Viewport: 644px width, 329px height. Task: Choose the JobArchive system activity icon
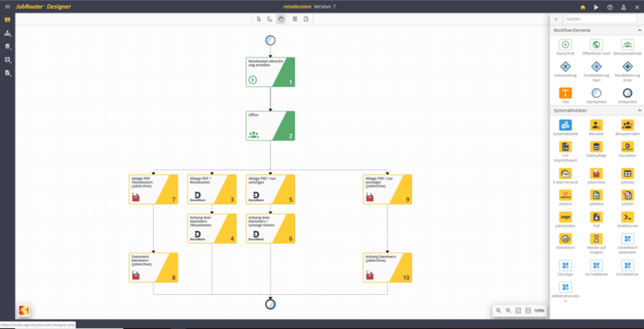tap(597, 174)
